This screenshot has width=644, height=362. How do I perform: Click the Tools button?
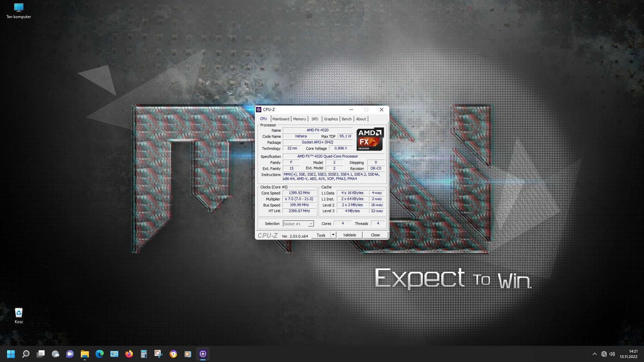click(x=321, y=235)
